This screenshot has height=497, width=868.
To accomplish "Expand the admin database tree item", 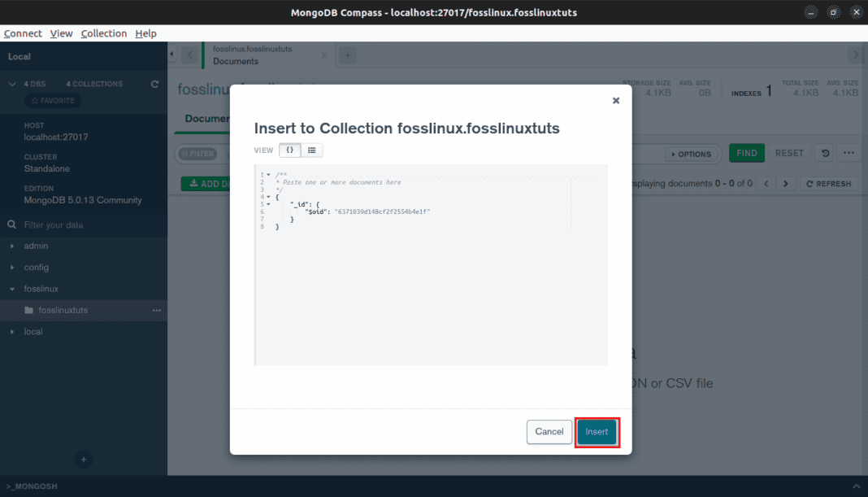I will click(13, 246).
